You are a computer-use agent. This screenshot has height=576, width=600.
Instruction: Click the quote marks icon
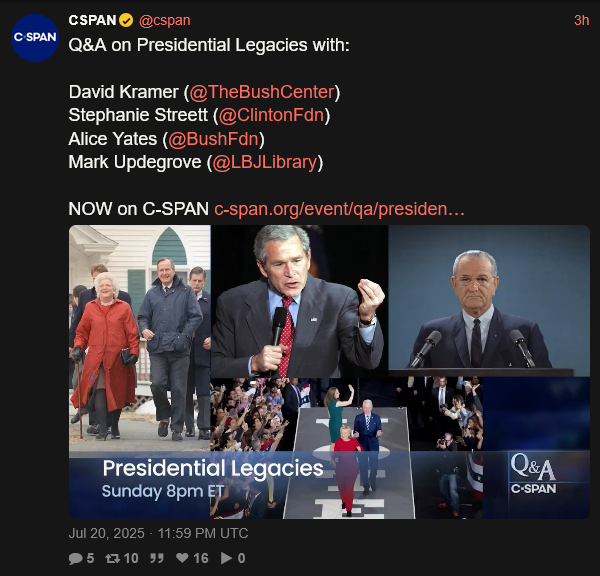click(x=157, y=558)
